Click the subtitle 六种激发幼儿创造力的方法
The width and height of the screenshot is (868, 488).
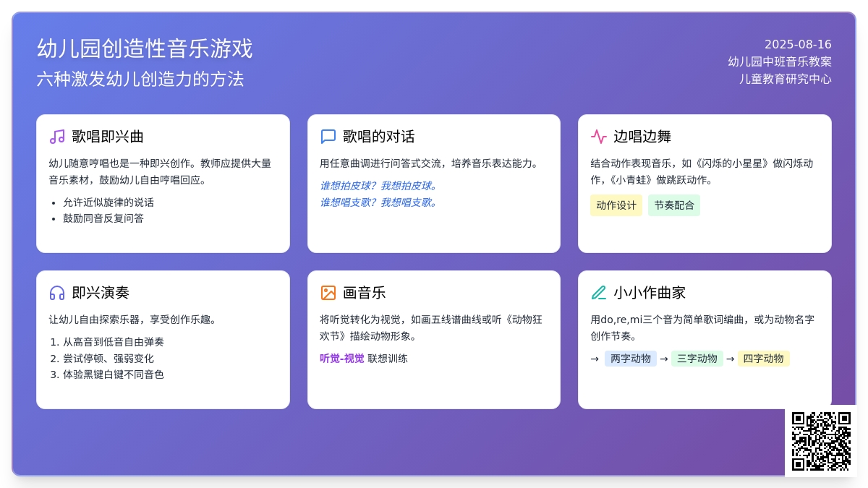tap(140, 79)
